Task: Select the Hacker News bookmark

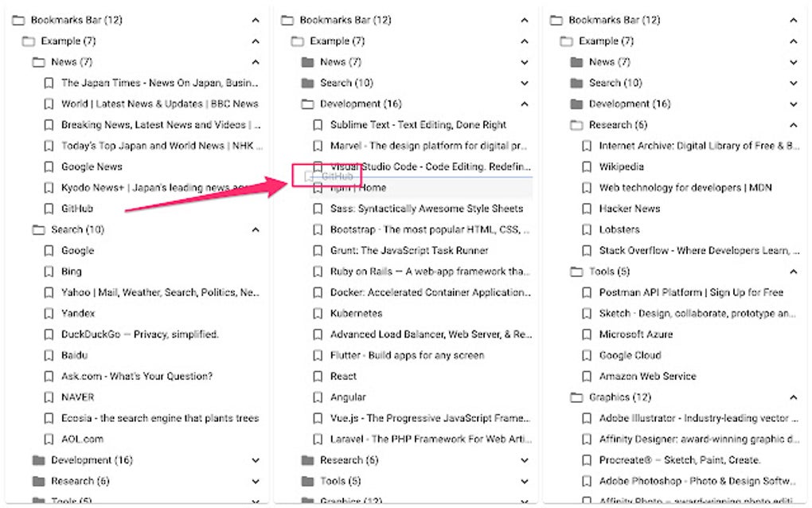Action: [629, 209]
